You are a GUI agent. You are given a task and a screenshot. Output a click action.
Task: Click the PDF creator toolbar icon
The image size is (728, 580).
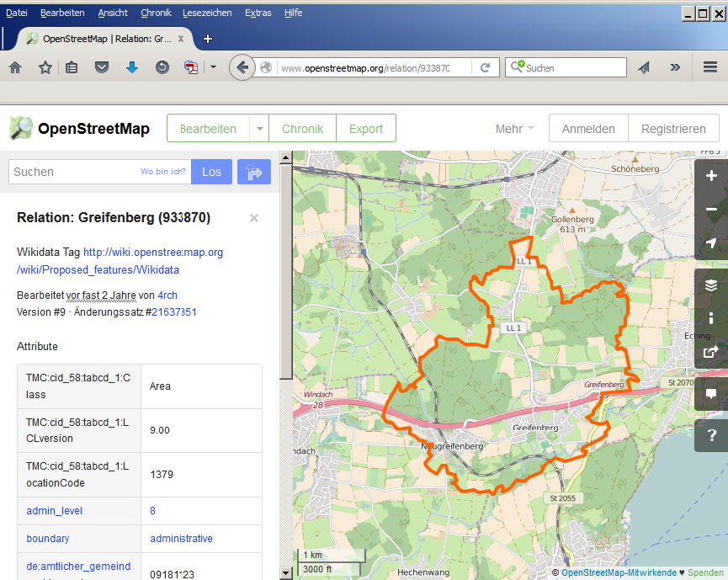tap(191, 68)
